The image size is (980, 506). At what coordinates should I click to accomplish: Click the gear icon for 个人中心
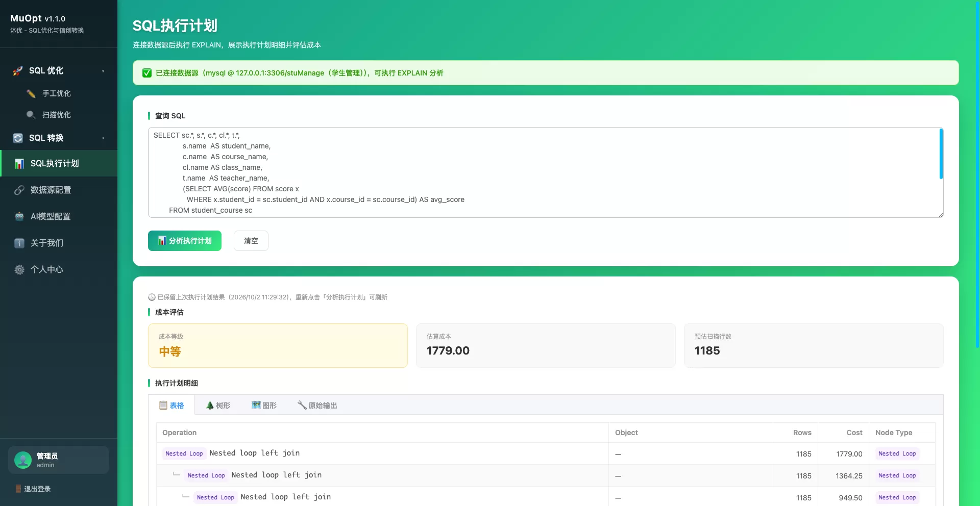click(19, 270)
